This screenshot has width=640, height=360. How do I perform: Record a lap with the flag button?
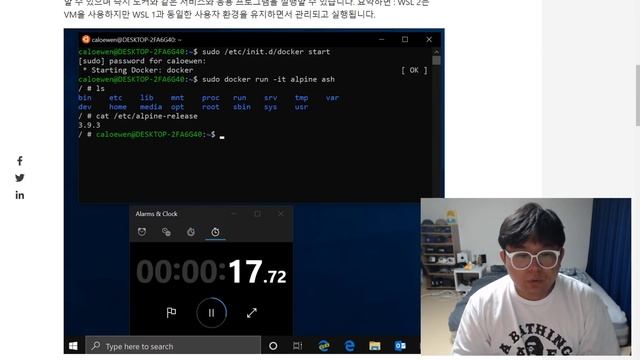(x=171, y=313)
